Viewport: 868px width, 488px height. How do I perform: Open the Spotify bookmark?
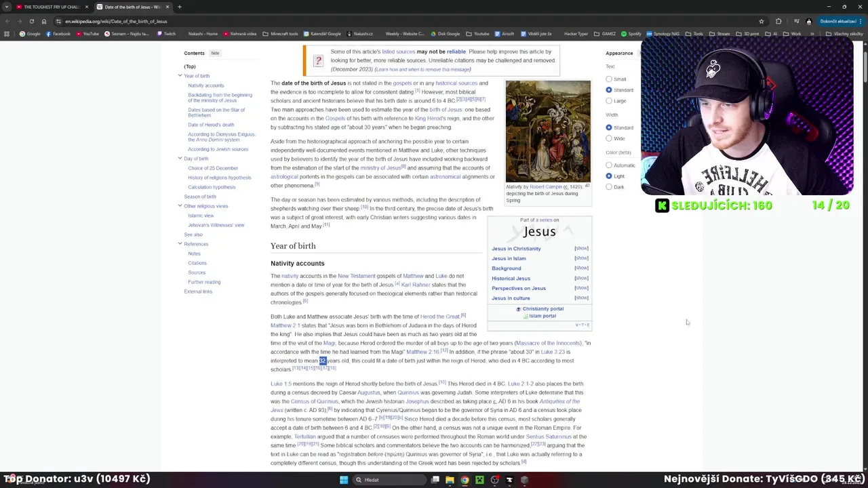point(631,34)
